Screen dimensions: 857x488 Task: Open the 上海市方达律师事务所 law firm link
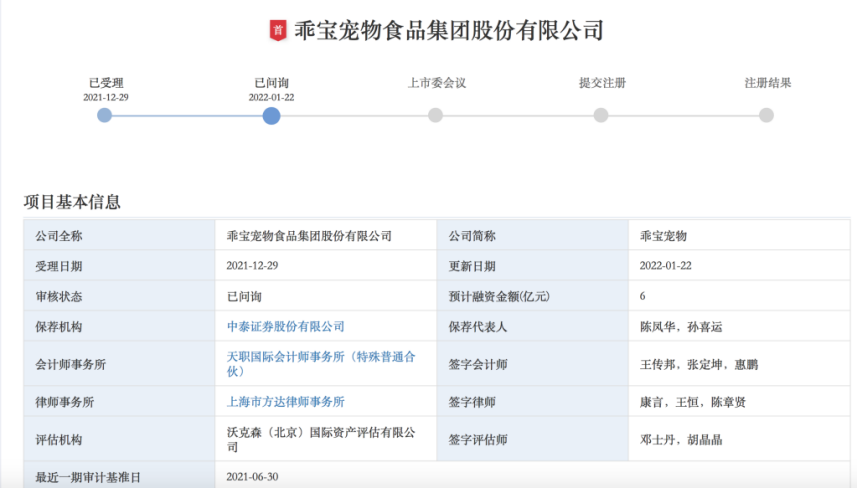click(286, 402)
